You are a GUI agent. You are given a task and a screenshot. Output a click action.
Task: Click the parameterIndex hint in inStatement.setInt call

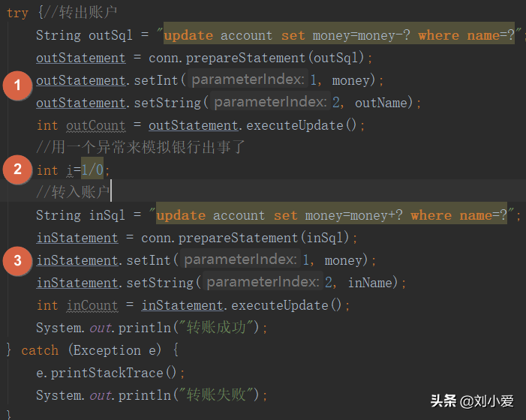coord(240,260)
